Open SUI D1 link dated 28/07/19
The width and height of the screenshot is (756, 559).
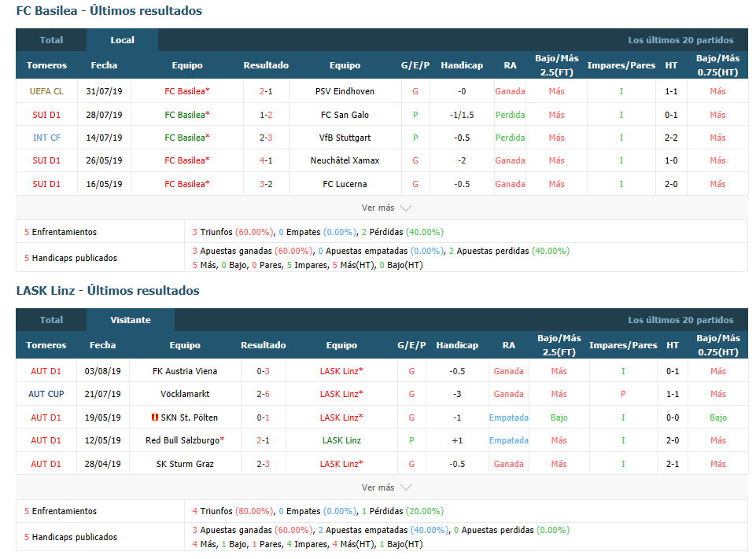coord(46,115)
